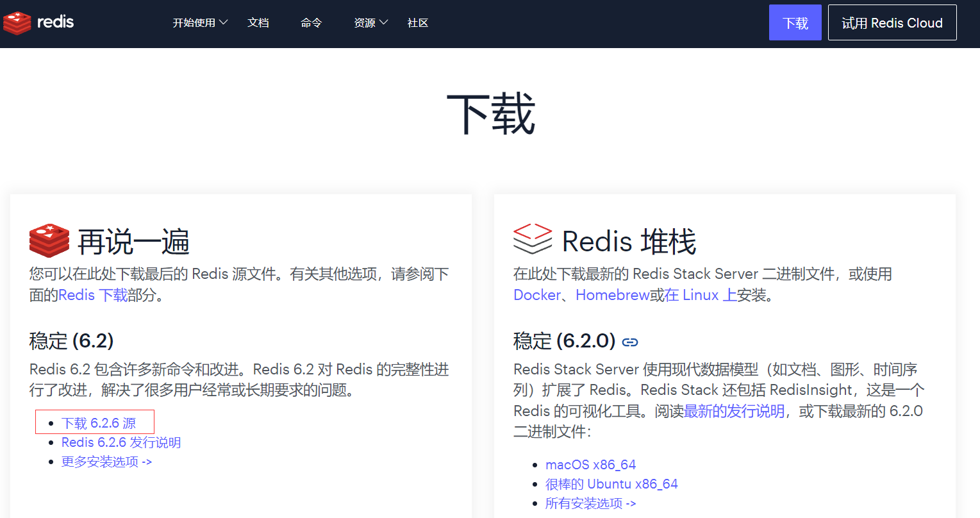Click the 所有安装选项 -> link
The width and height of the screenshot is (980, 518).
590,503
